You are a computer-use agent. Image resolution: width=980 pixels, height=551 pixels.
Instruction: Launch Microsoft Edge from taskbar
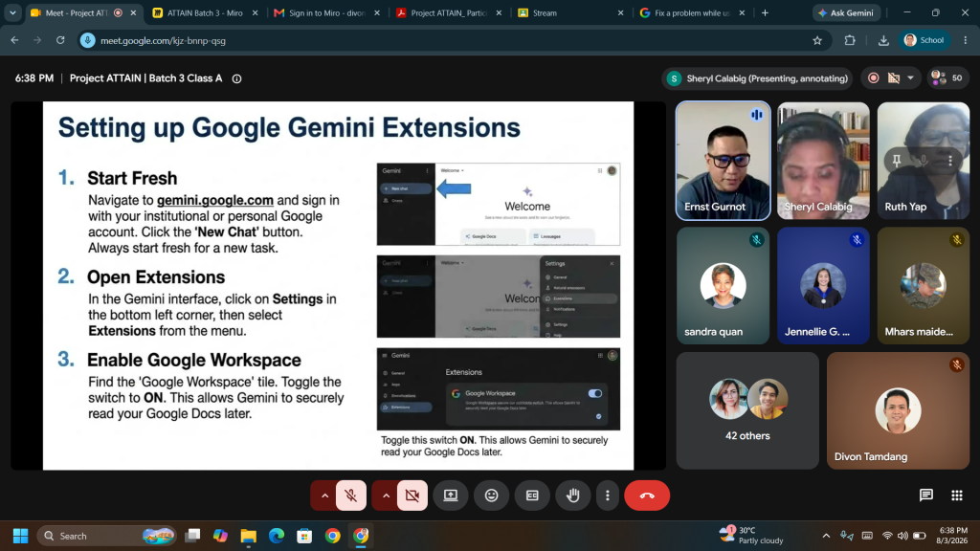(277, 536)
